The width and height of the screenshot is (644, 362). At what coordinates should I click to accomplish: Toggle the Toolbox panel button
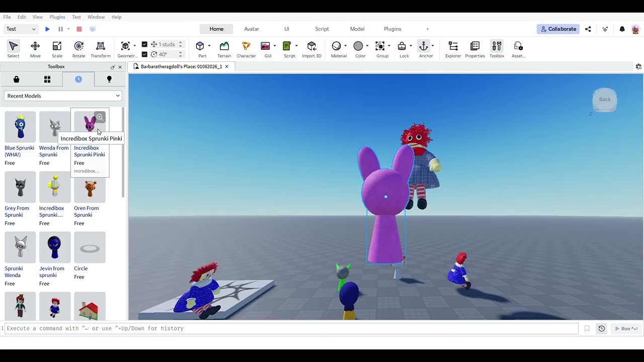pos(497,49)
